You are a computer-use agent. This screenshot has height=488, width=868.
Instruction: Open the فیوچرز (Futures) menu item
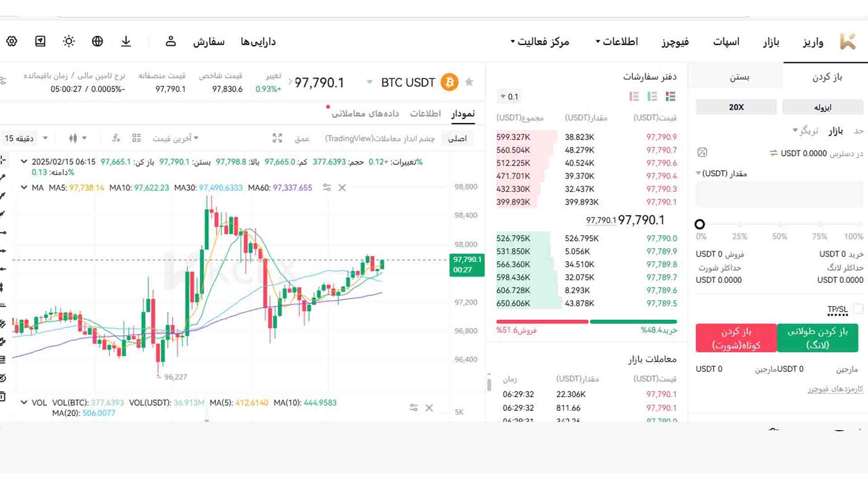675,42
